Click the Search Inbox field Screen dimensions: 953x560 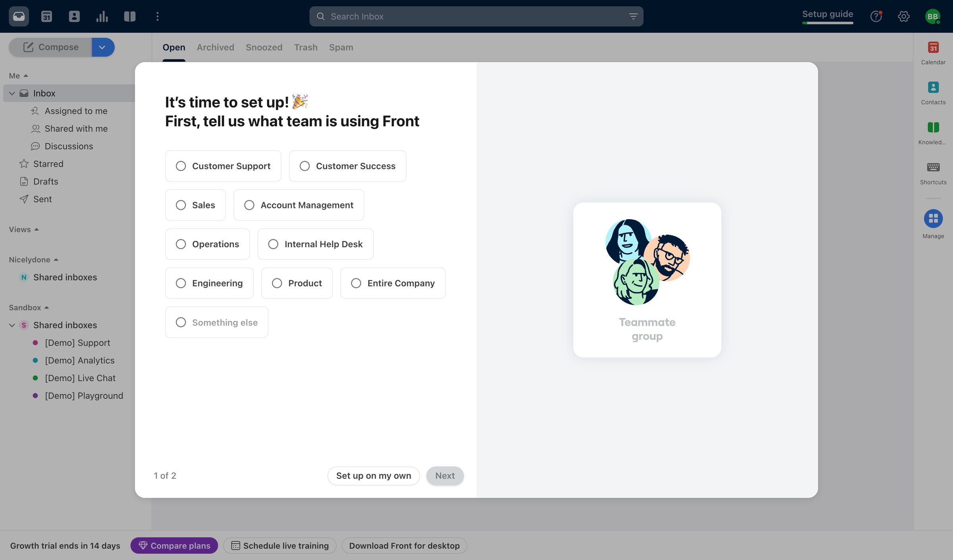[476, 16]
